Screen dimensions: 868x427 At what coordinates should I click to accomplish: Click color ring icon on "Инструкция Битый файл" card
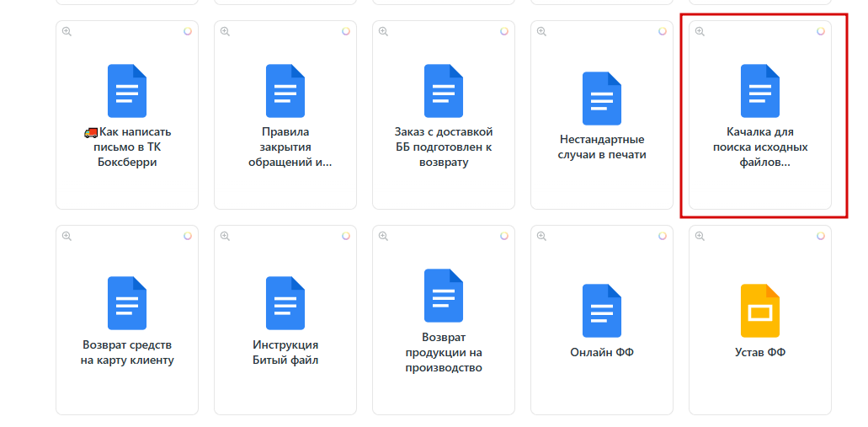(346, 236)
